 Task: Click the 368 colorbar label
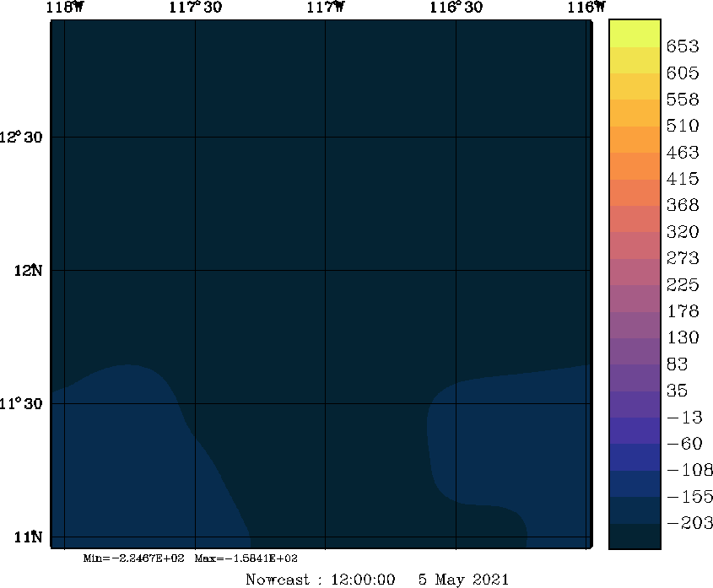pos(683,205)
